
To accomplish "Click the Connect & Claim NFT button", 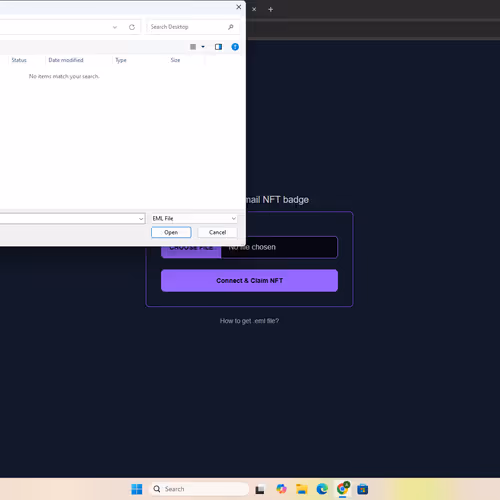I will coord(249,281).
